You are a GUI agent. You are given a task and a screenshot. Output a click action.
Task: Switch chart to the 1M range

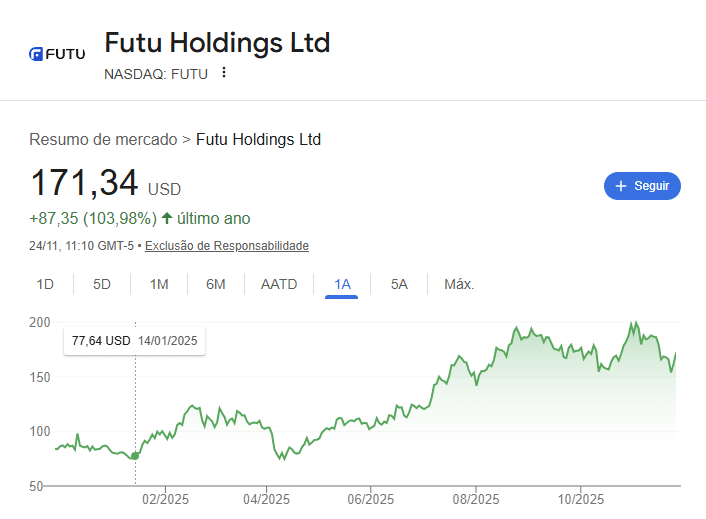(159, 284)
